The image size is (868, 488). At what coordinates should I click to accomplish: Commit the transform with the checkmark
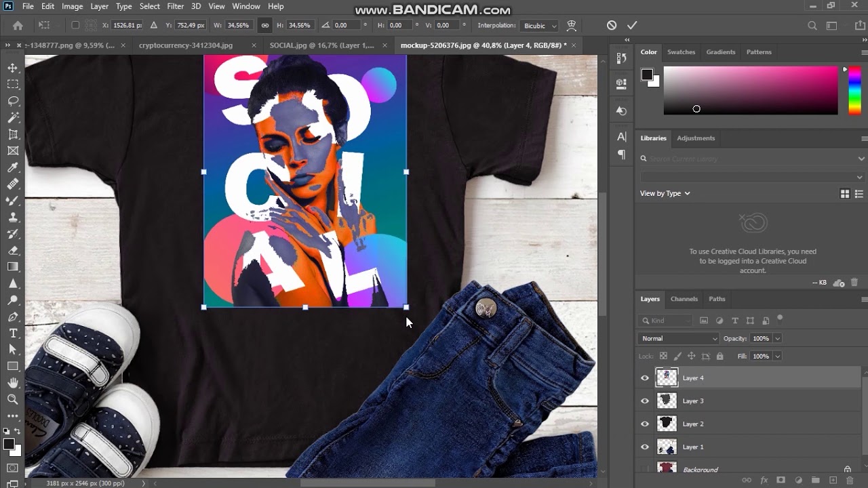click(632, 25)
